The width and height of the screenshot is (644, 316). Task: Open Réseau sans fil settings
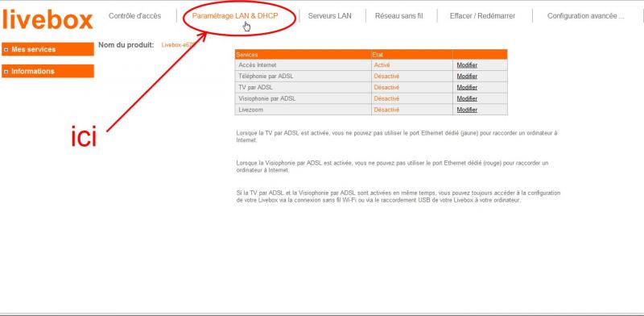pyautogui.click(x=398, y=16)
